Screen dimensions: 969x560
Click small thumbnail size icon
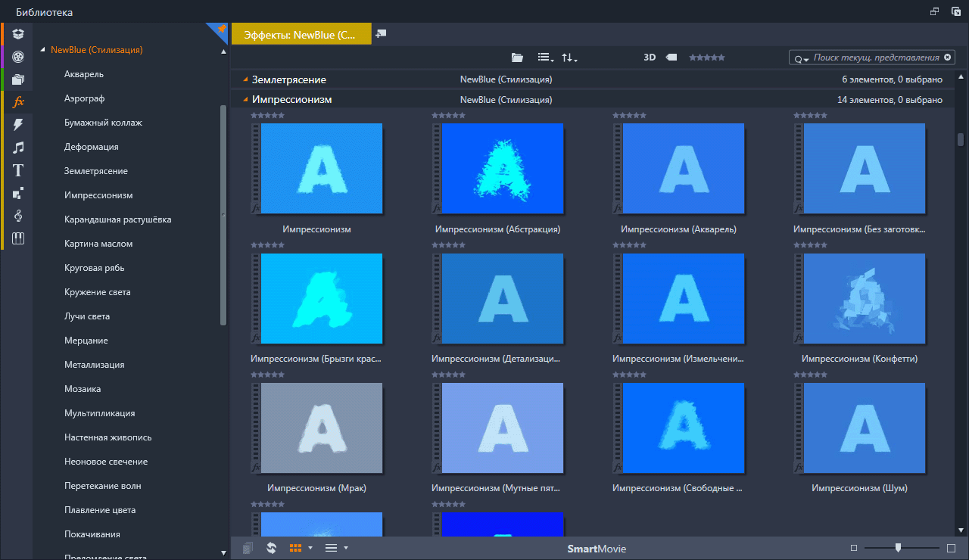click(x=854, y=548)
